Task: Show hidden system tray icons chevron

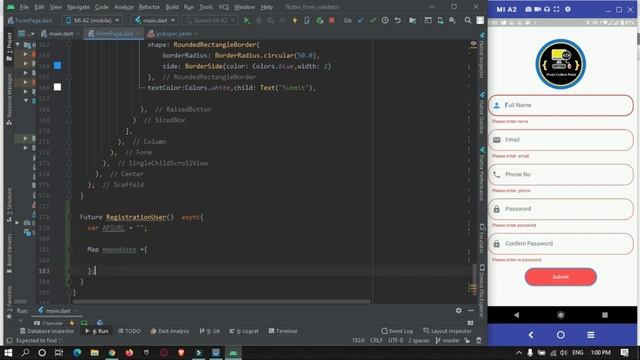Action: point(519,353)
